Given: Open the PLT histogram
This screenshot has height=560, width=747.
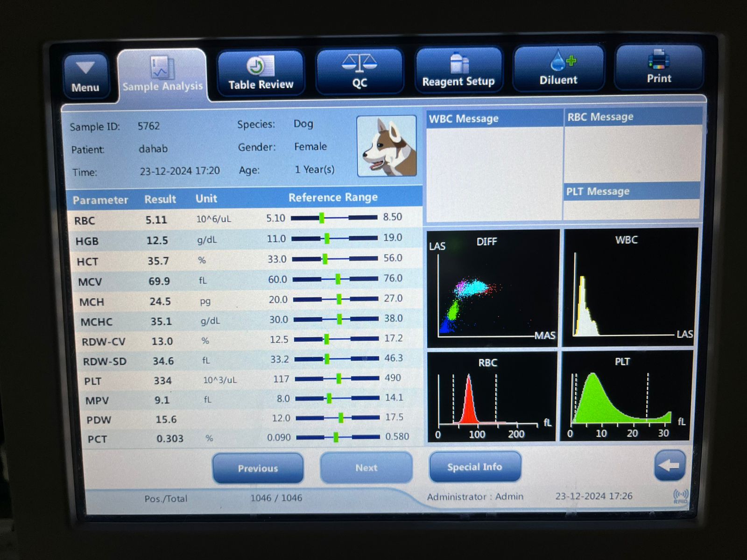Looking at the screenshot, I should pyautogui.click(x=627, y=395).
